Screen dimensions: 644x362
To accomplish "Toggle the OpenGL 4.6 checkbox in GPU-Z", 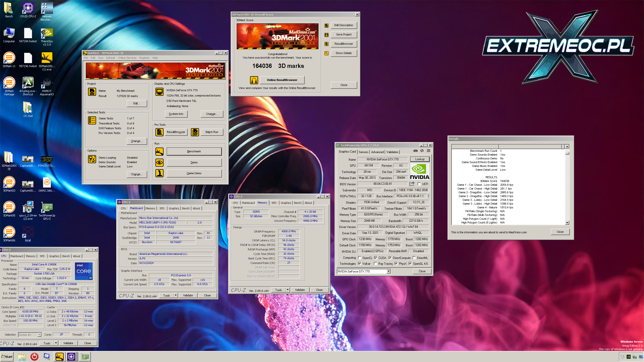I will (410, 263).
